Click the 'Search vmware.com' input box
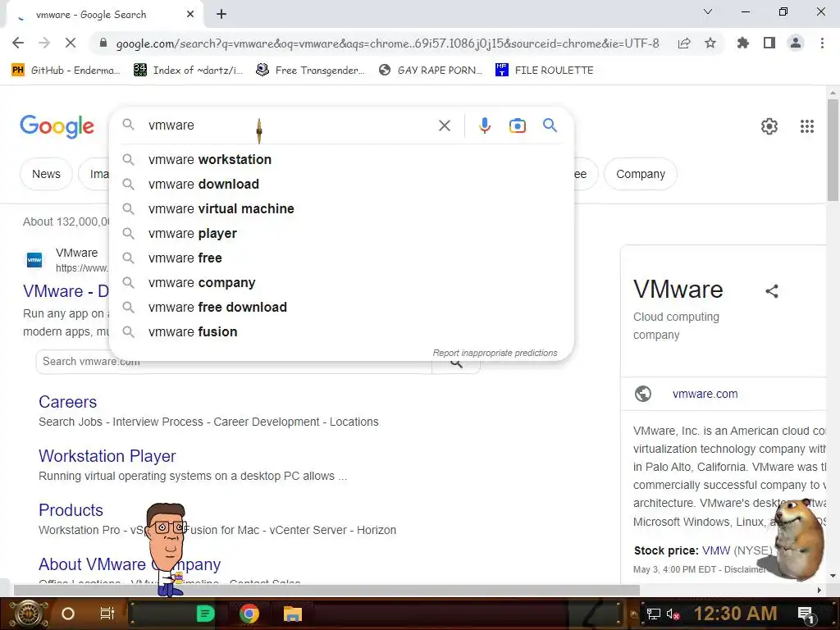Viewport: 840px width, 630px height. pyautogui.click(x=234, y=362)
